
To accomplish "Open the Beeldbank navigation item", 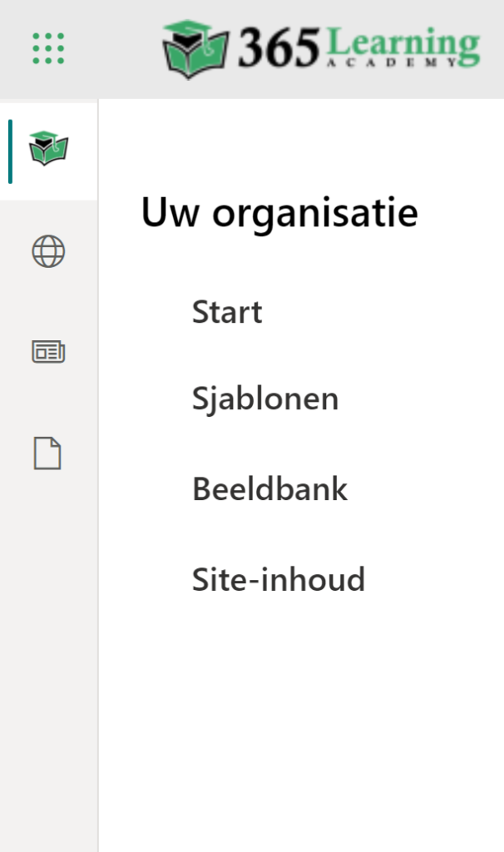I will pyautogui.click(x=269, y=488).
